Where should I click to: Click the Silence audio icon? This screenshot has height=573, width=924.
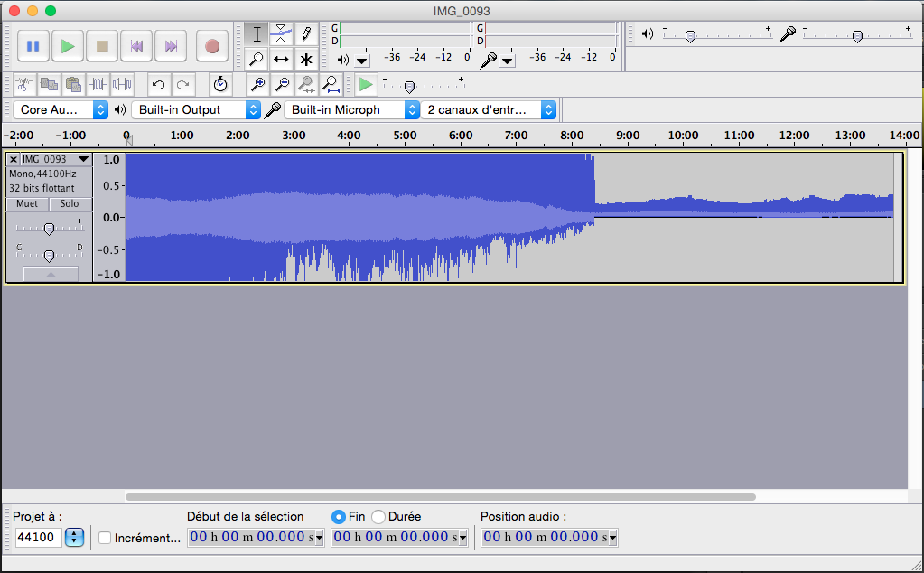coord(122,84)
